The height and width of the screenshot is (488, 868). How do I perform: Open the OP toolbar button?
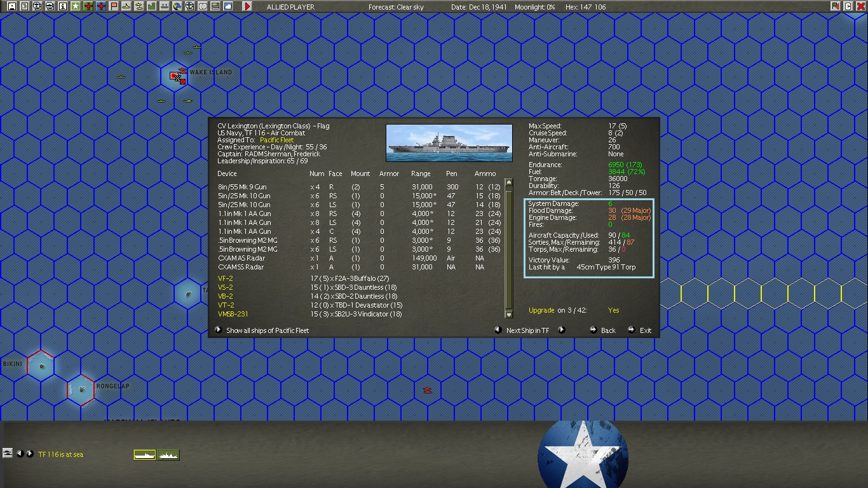coord(203,6)
